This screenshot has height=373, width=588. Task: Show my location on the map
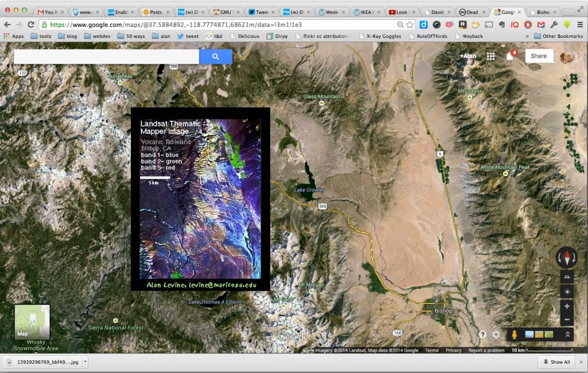pos(567,291)
